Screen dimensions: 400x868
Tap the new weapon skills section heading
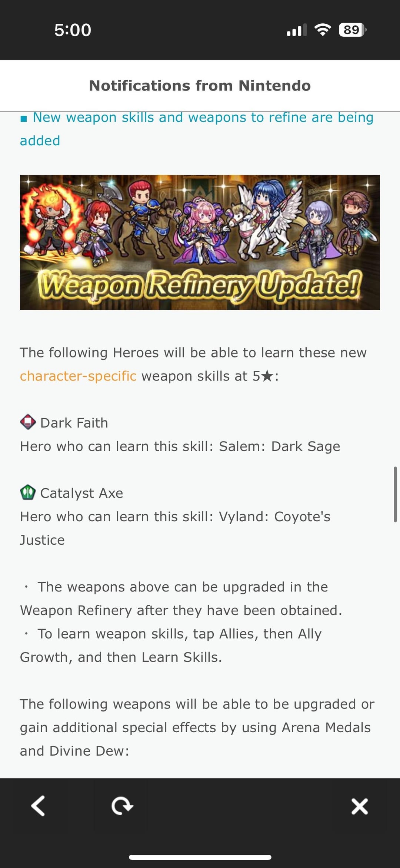197,129
